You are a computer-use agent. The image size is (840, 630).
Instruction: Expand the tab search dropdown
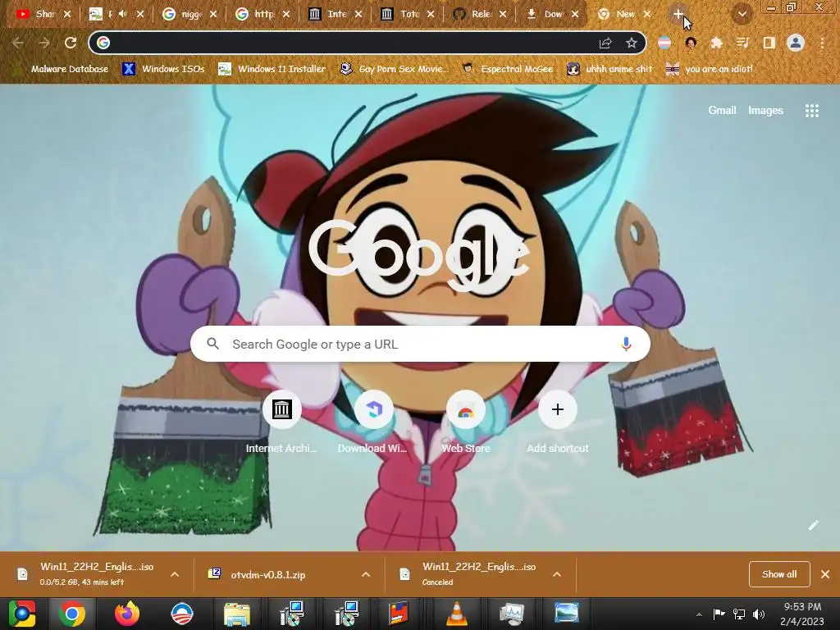tap(742, 15)
